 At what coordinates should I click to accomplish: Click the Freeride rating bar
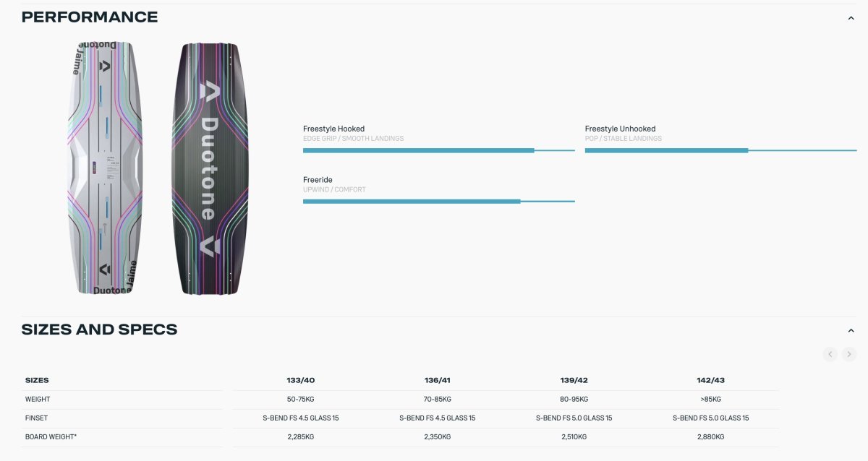(438, 202)
